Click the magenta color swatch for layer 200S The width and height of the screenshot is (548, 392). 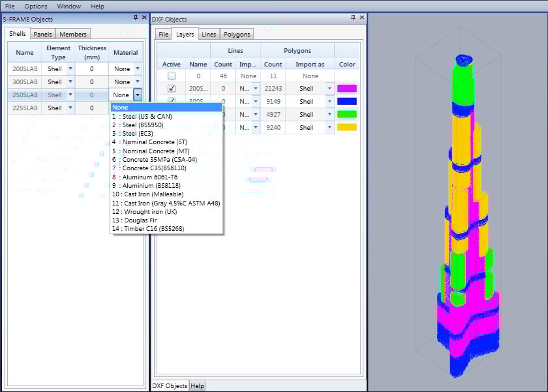(x=347, y=88)
